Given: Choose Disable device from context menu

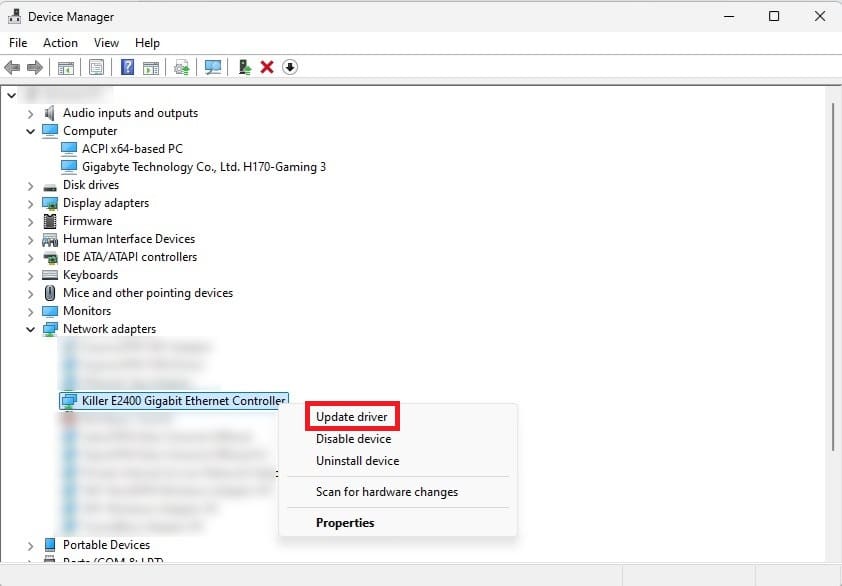Looking at the screenshot, I should point(353,439).
